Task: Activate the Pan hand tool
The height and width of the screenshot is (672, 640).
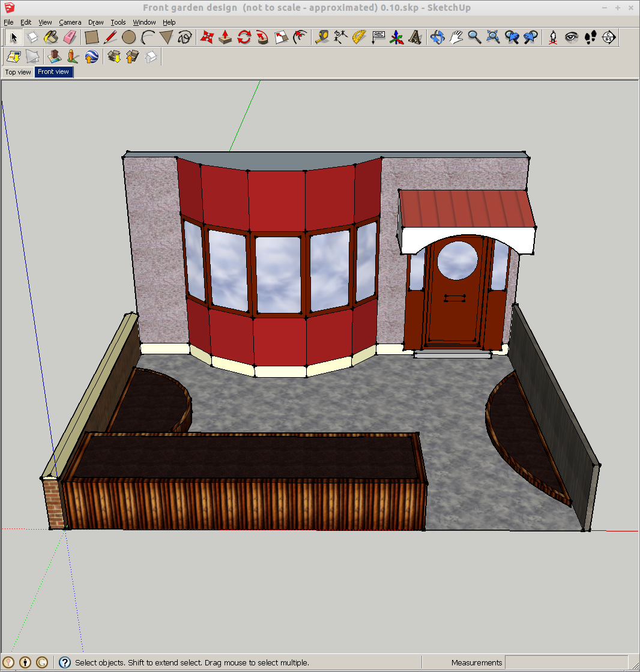Action: [x=456, y=38]
